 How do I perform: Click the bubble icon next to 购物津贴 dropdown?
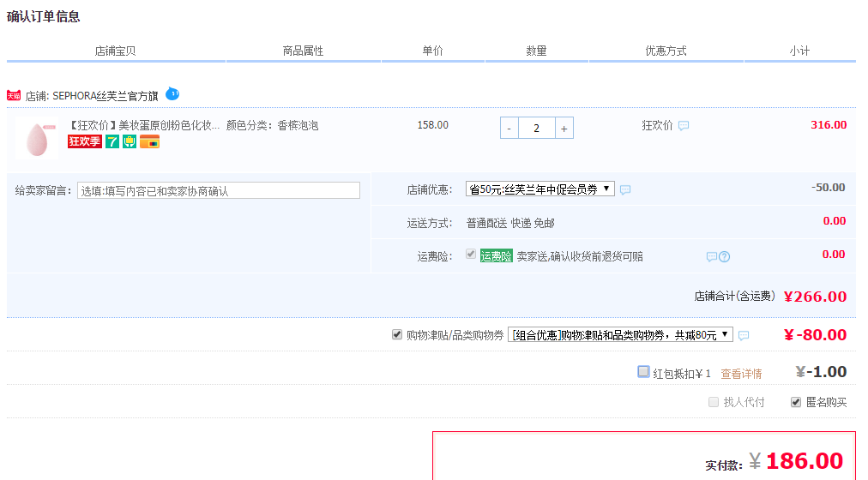[x=744, y=335]
